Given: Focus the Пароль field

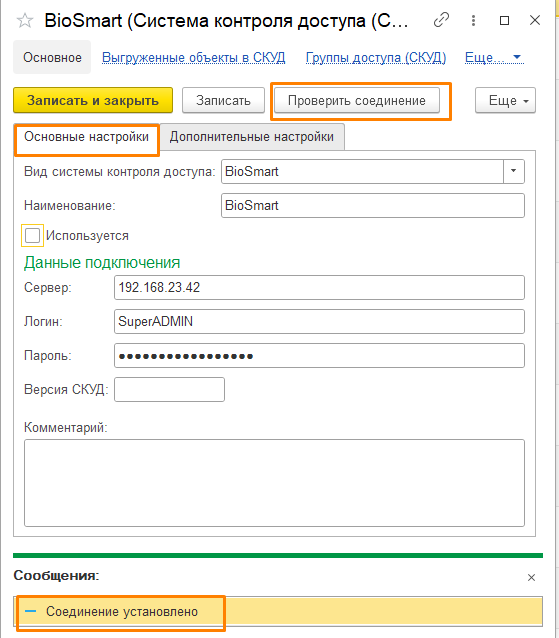Looking at the screenshot, I should pos(319,356).
